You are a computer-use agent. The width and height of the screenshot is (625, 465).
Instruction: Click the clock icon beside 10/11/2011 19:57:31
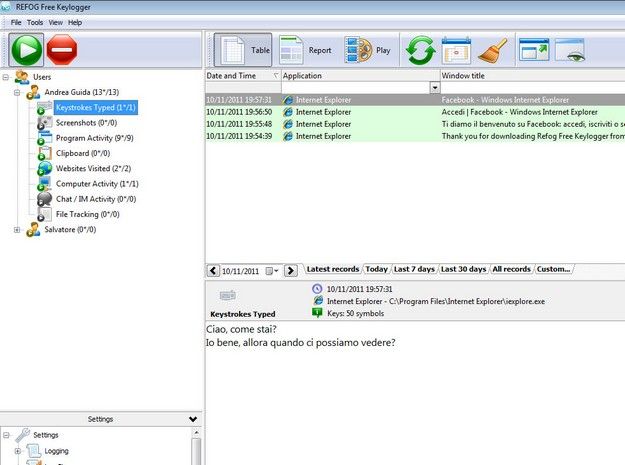click(x=317, y=289)
